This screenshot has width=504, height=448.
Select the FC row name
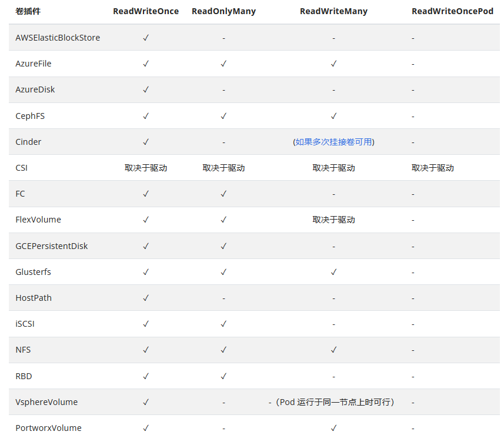(20, 194)
